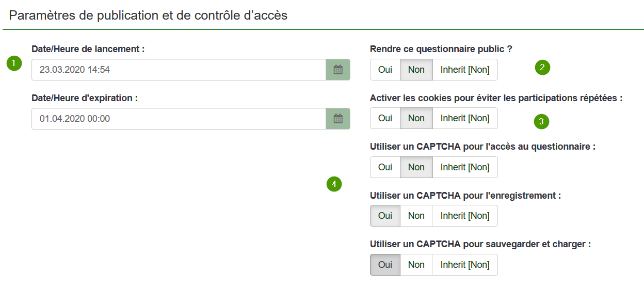Viewport: 644px width, 289px height.
Task: Select Inherit [Non] for cookies setting
Action: tap(465, 118)
